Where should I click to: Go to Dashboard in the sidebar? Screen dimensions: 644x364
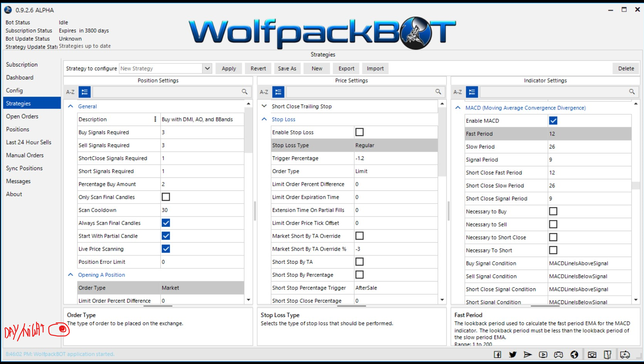[20, 78]
